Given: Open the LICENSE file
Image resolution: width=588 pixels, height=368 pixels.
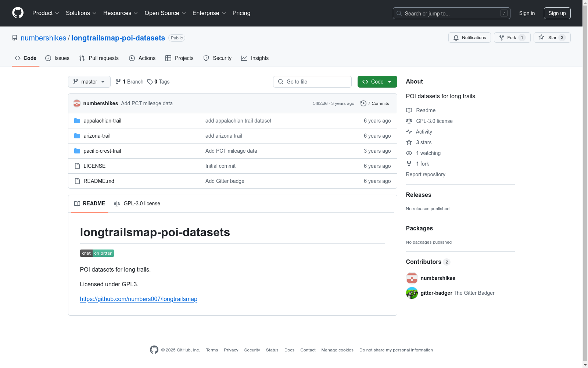Looking at the screenshot, I should 94,166.
